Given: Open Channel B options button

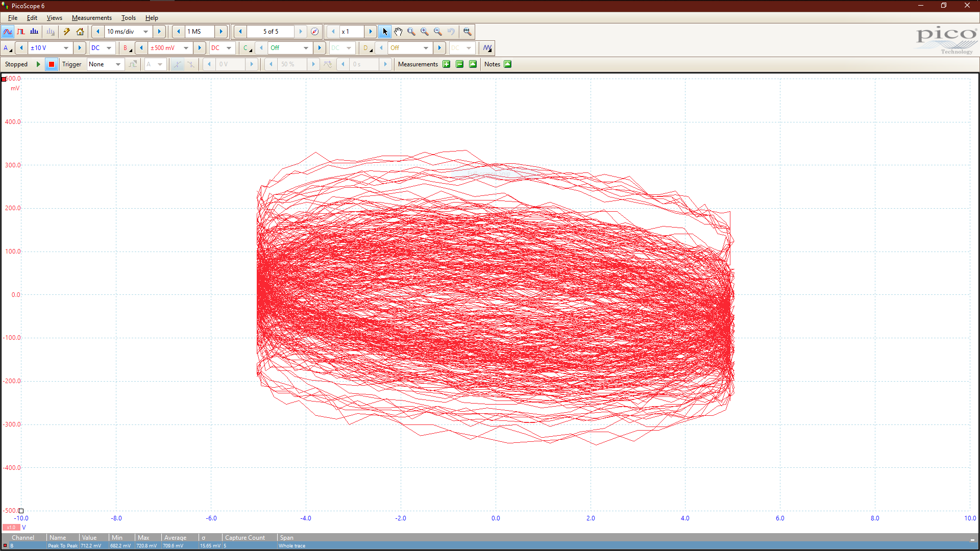Looking at the screenshot, I should click(126, 48).
